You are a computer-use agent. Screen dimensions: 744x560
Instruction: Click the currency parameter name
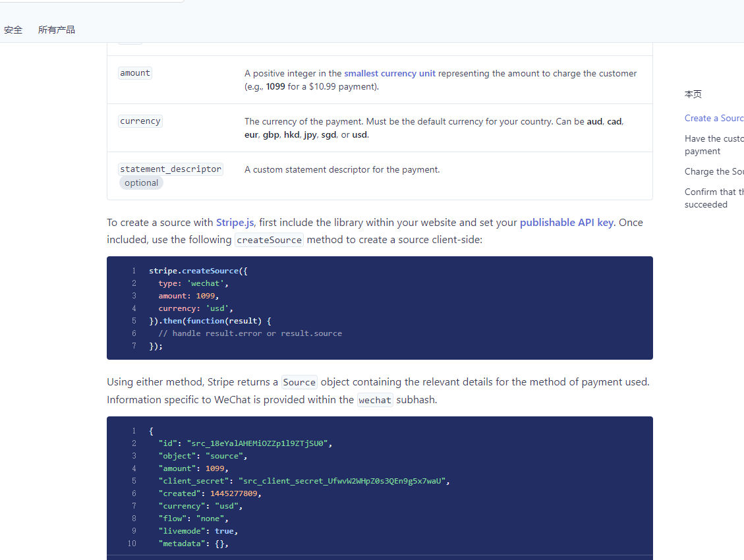tap(140, 121)
